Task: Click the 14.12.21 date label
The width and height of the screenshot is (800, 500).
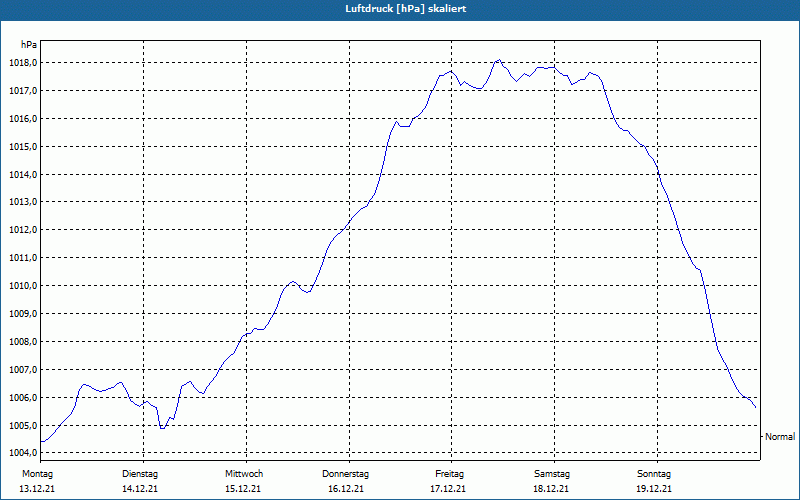Action: tap(140, 489)
